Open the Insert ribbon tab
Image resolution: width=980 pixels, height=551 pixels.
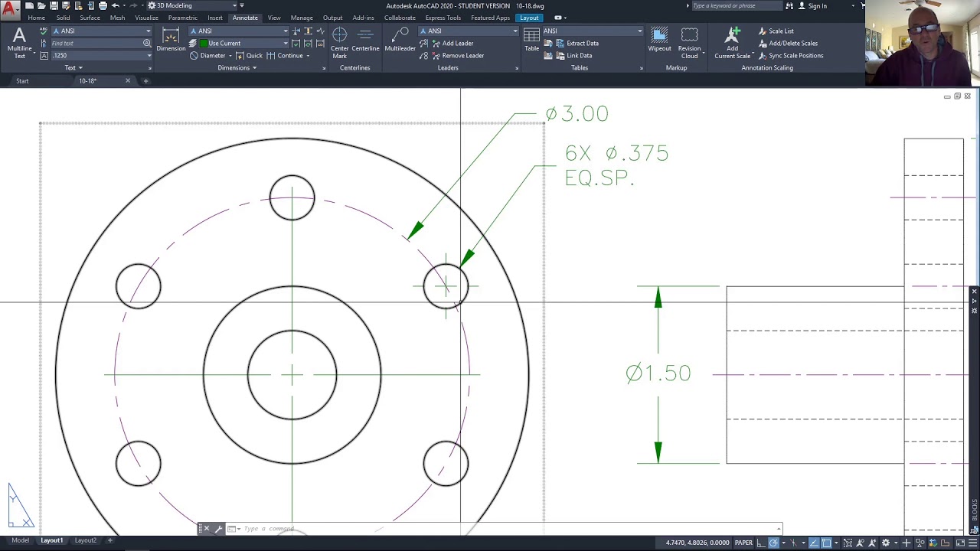pos(215,18)
